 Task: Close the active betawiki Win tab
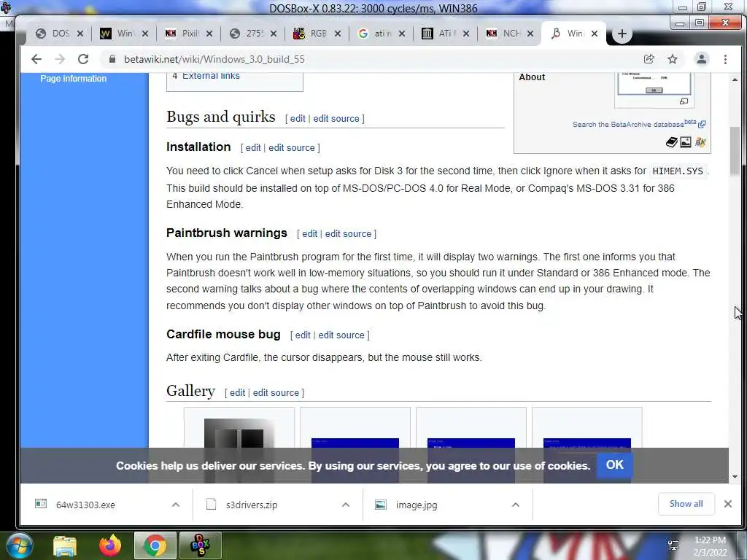point(594,34)
